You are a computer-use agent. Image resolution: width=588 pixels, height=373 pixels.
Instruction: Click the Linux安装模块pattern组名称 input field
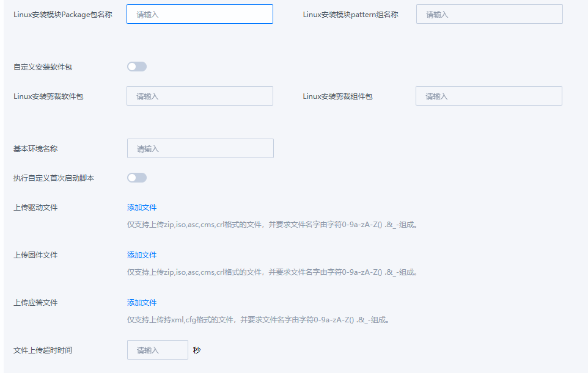coord(489,14)
